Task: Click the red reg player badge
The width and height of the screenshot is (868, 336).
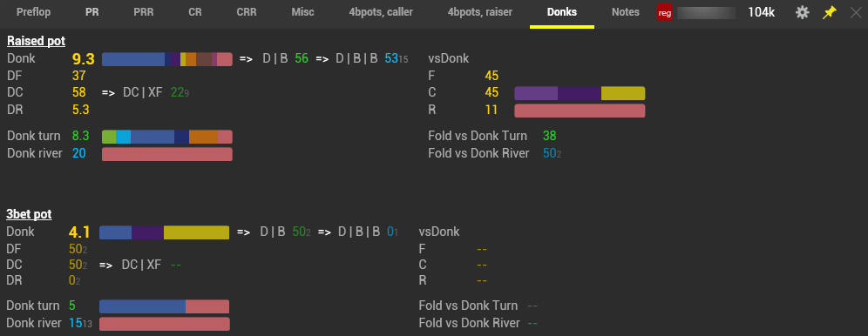Action: [666, 13]
